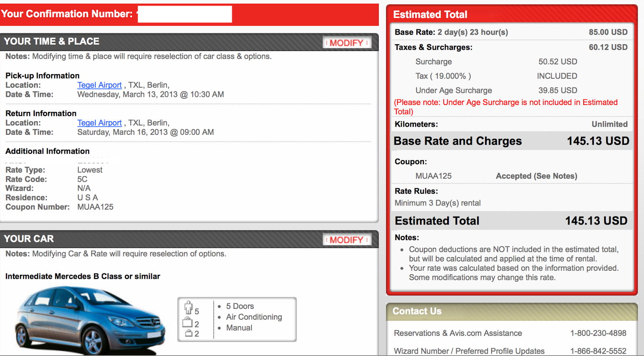Click the large luggage icon
The width and height of the screenshot is (644, 356).
188,322
